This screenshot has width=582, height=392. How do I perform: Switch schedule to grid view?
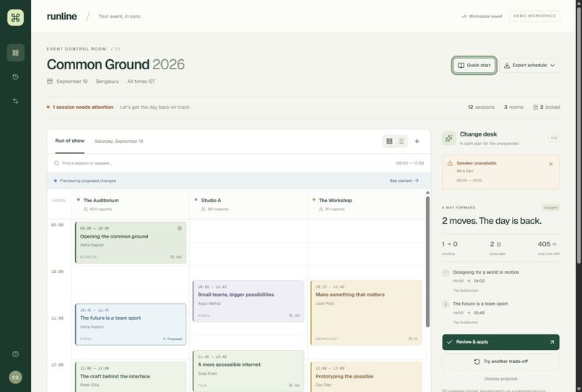coord(389,141)
